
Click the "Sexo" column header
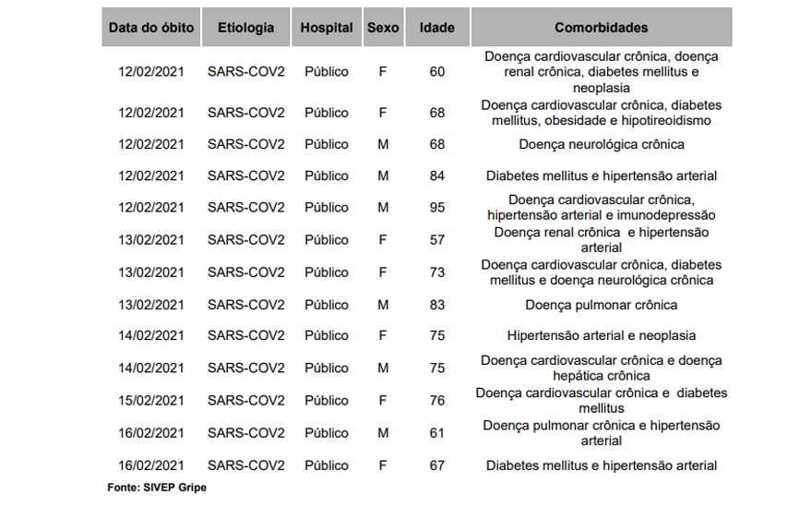383,28
